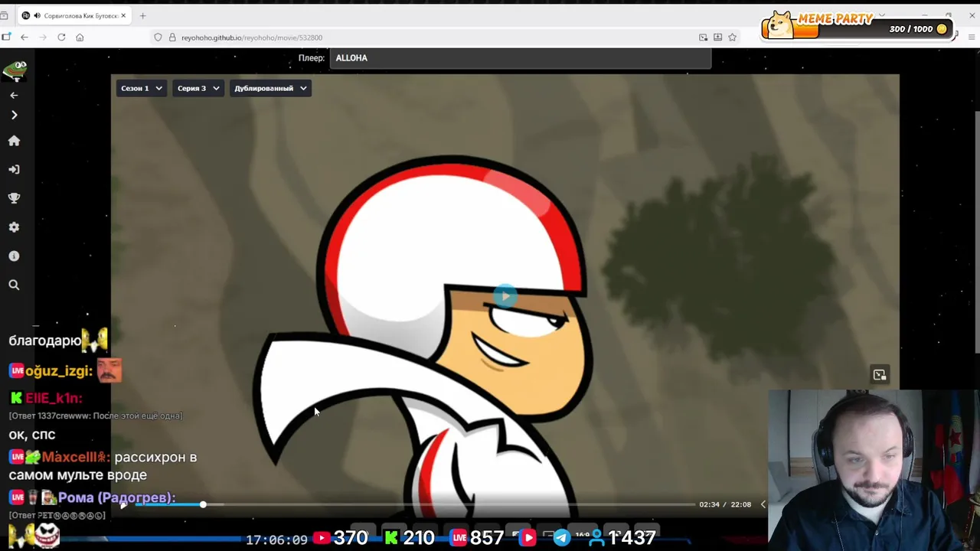Open the sidebar info icon
Viewport: 980px width, 551px height.
[x=14, y=256]
